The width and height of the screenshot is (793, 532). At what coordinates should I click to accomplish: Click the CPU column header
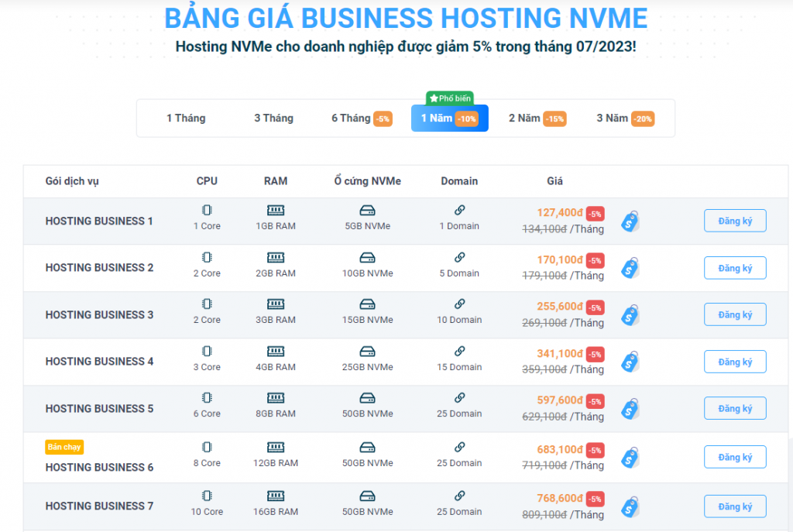207,181
